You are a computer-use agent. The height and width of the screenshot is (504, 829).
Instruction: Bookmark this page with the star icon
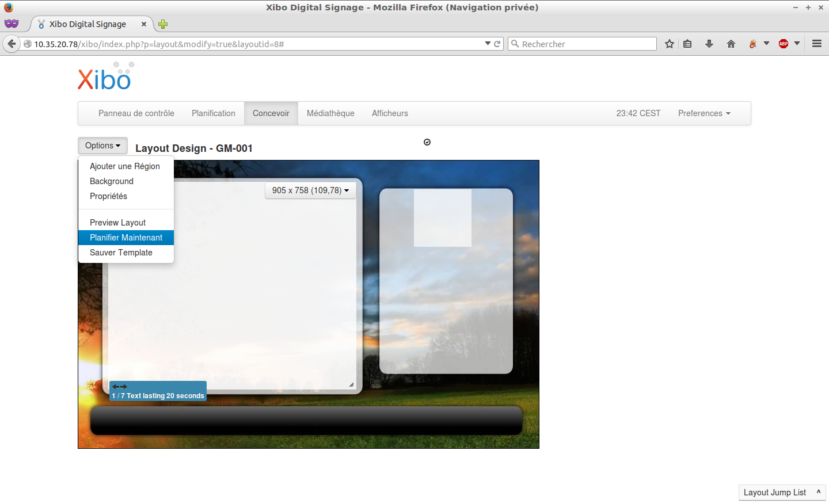click(x=669, y=44)
